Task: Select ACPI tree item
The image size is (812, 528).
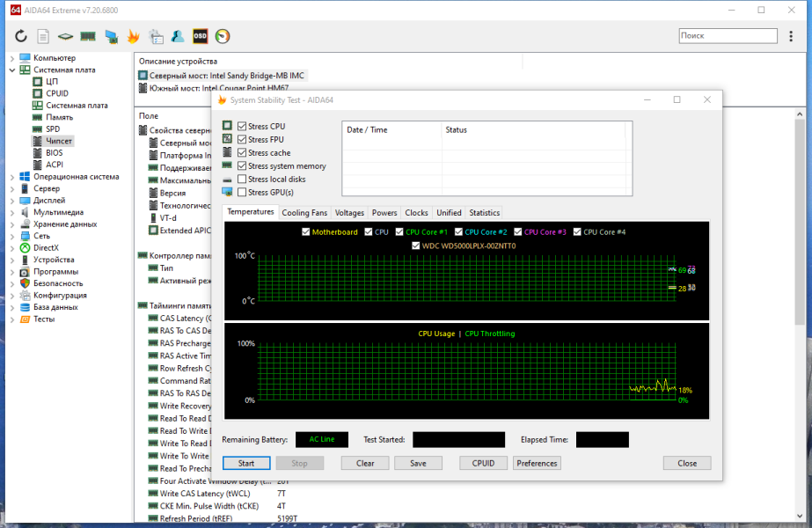Action: tap(55, 165)
